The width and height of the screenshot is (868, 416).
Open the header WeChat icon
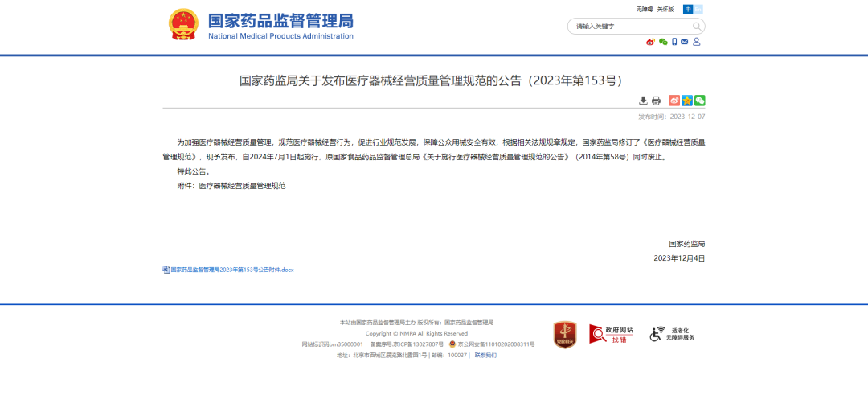[x=663, y=42]
